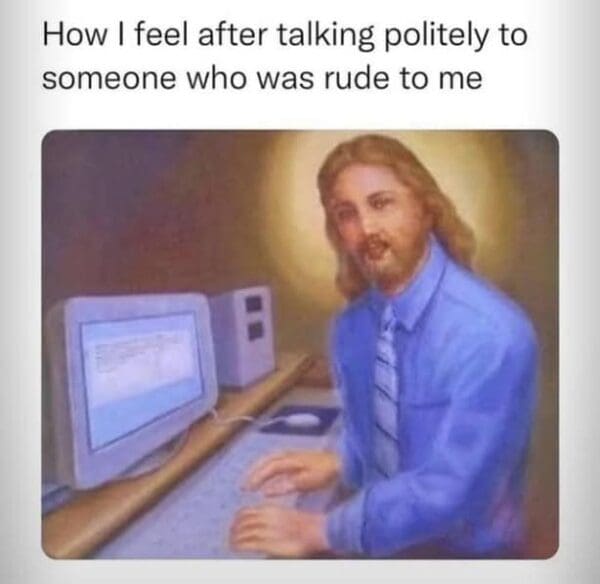
Task: Click the computer tower behind the monitor
Action: [x=242, y=338]
